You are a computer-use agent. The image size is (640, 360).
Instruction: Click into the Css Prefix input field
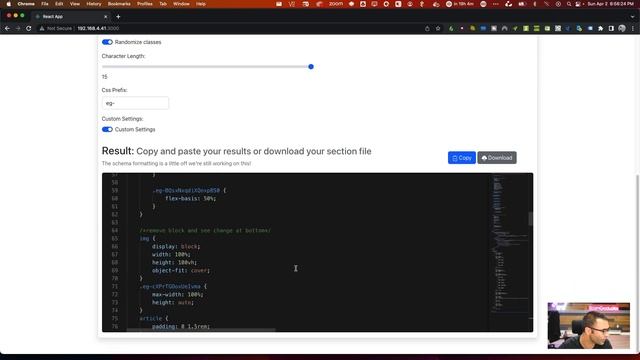coord(135,103)
